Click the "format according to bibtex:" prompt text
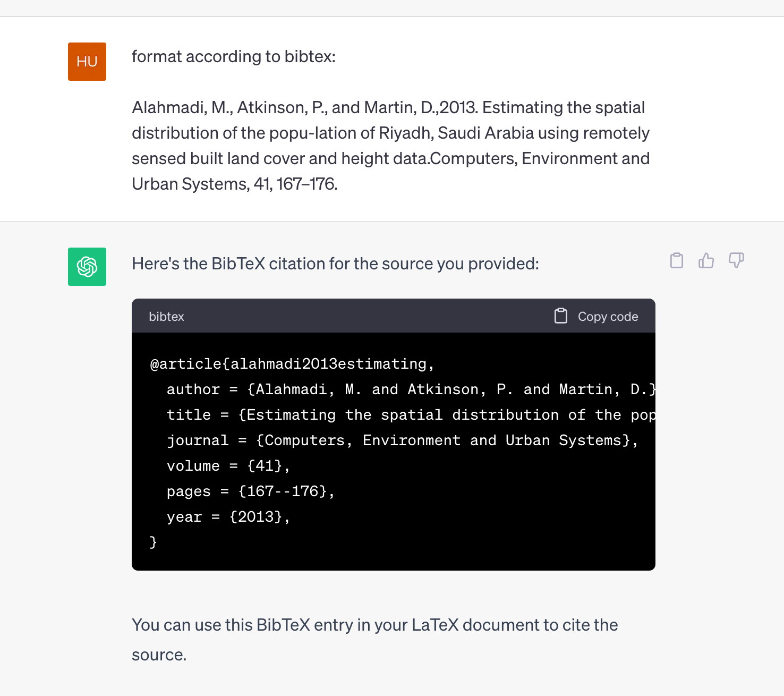Viewport: 784px width, 696px height. point(234,56)
